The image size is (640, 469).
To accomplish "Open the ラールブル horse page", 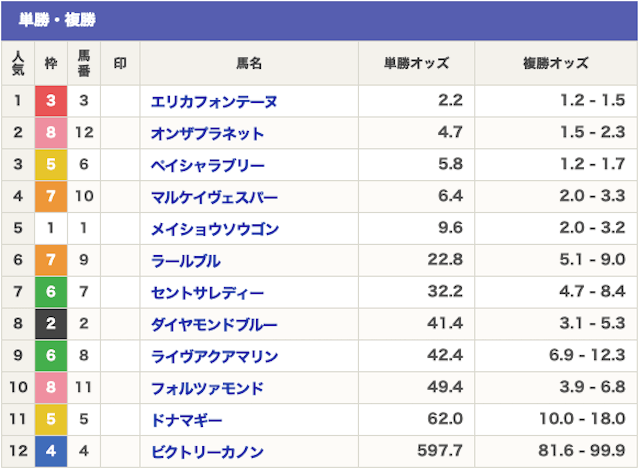I will pos(186,260).
